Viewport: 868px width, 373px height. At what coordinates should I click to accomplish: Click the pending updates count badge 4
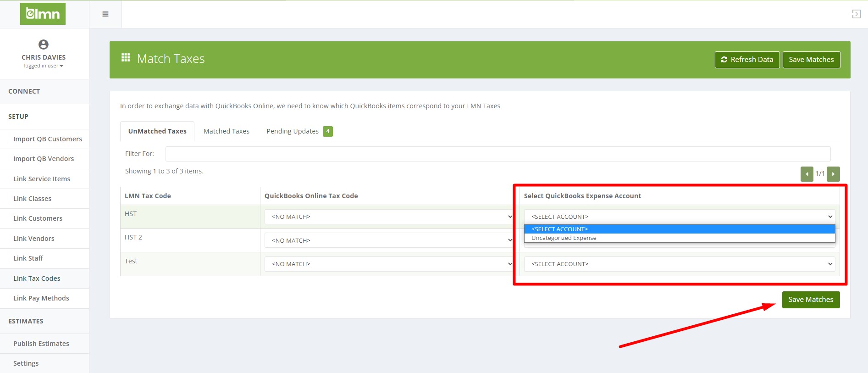[328, 131]
